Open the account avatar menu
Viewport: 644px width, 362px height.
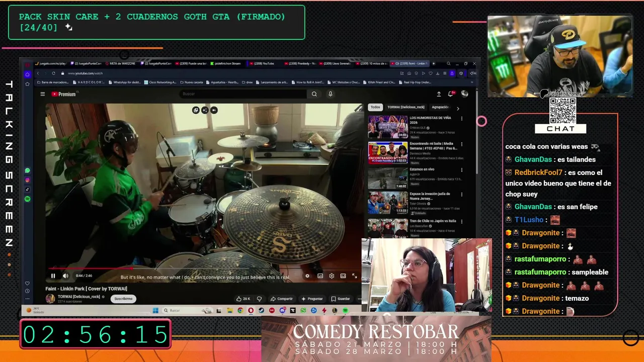(464, 94)
